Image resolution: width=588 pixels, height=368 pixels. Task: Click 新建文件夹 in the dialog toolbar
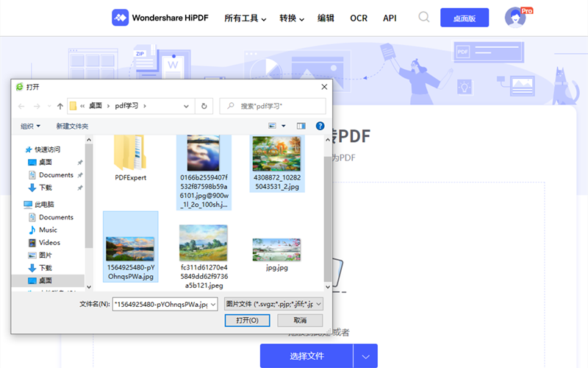[72, 126]
